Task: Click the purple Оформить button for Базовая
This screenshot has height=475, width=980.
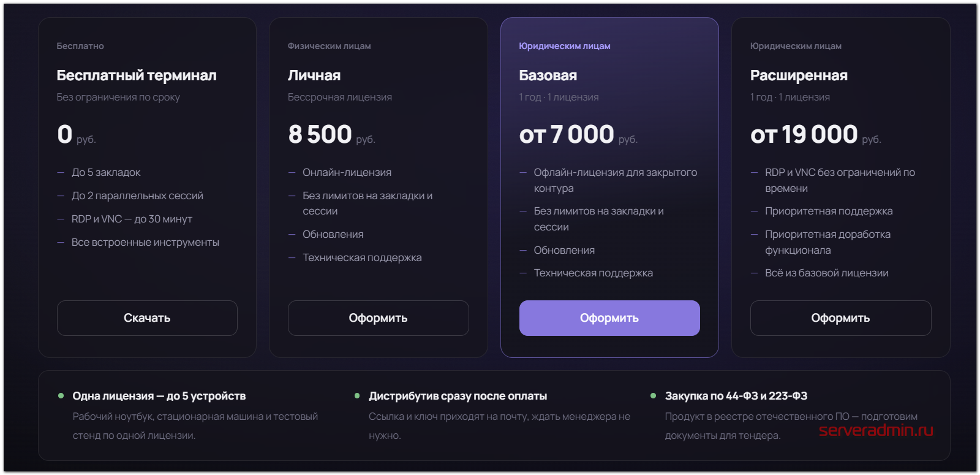Action: [609, 318]
